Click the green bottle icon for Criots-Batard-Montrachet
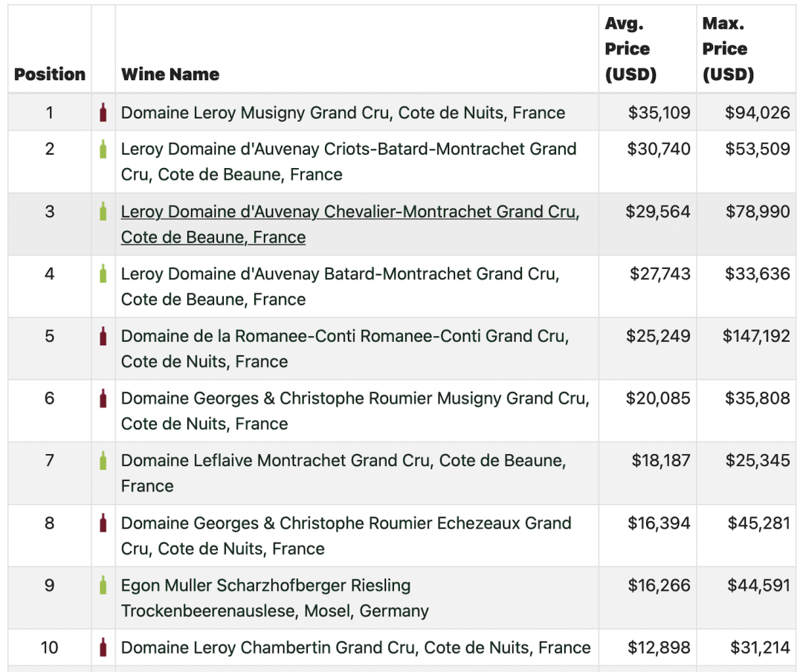Viewport: 803px width, 672px height. tap(103, 149)
